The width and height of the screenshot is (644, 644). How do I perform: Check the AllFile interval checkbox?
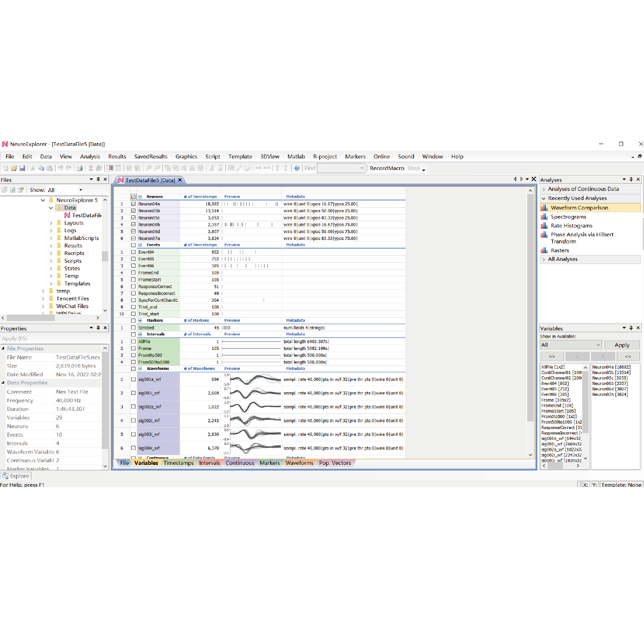pos(133,341)
